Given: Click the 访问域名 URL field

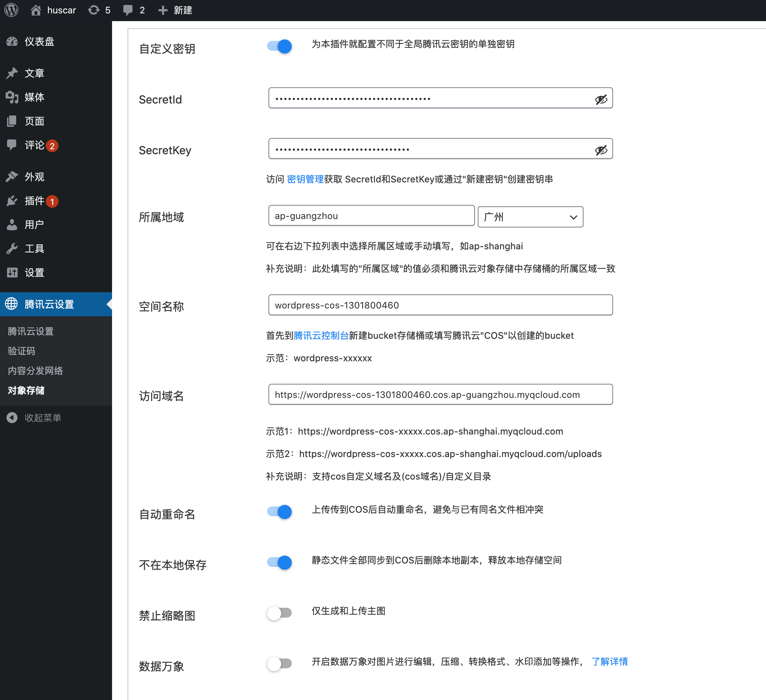Looking at the screenshot, I should pyautogui.click(x=440, y=394).
